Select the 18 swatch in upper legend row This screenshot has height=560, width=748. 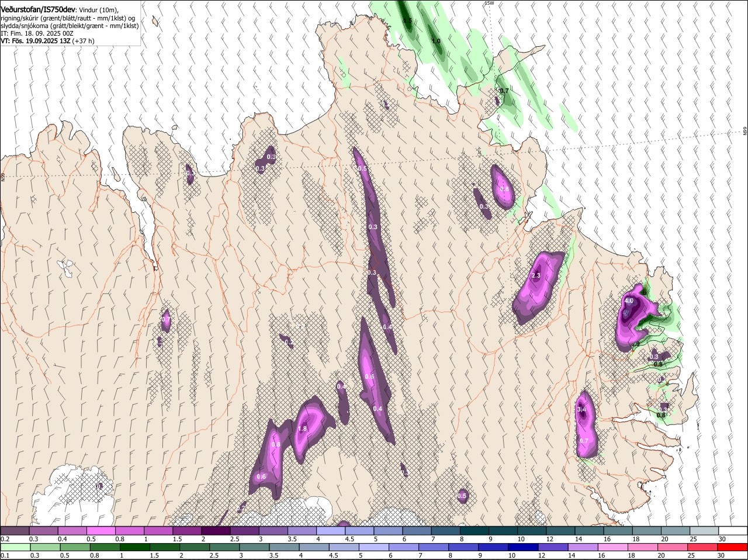point(647,530)
